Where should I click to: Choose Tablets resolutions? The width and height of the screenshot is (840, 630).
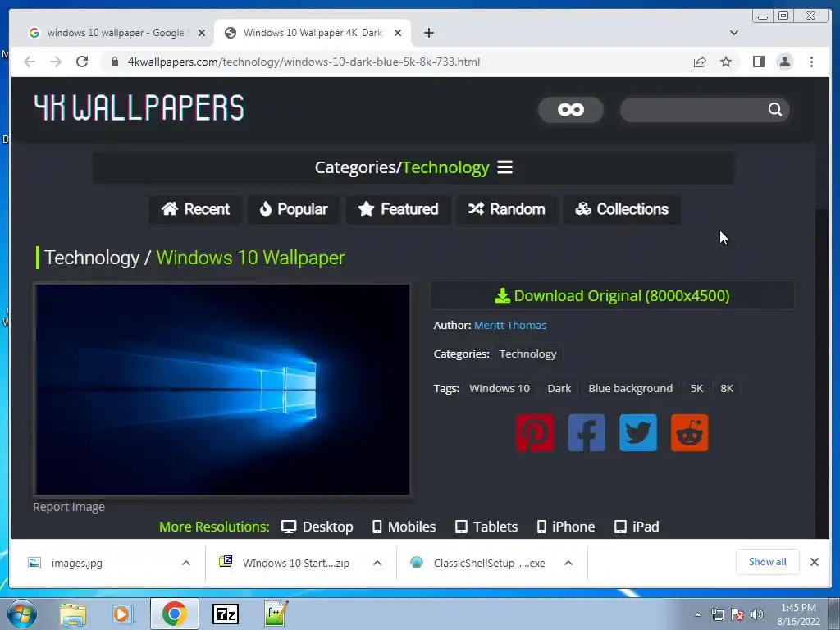pos(486,527)
